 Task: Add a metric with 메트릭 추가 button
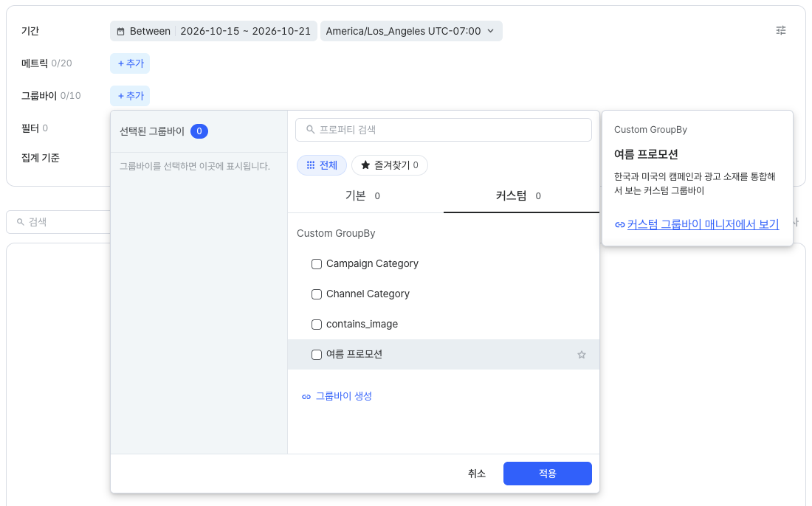click(x=130, y=63)
